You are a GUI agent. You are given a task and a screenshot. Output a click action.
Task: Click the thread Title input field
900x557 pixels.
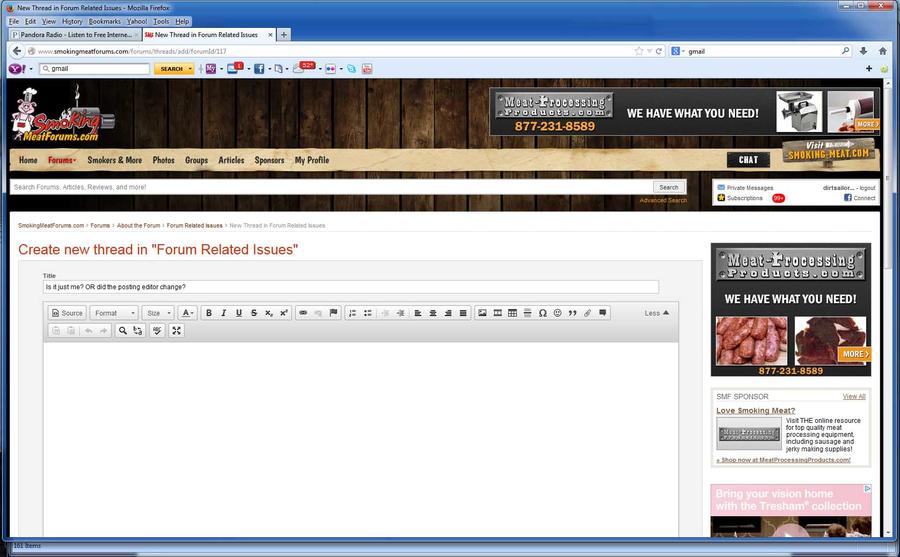(350, 287)
